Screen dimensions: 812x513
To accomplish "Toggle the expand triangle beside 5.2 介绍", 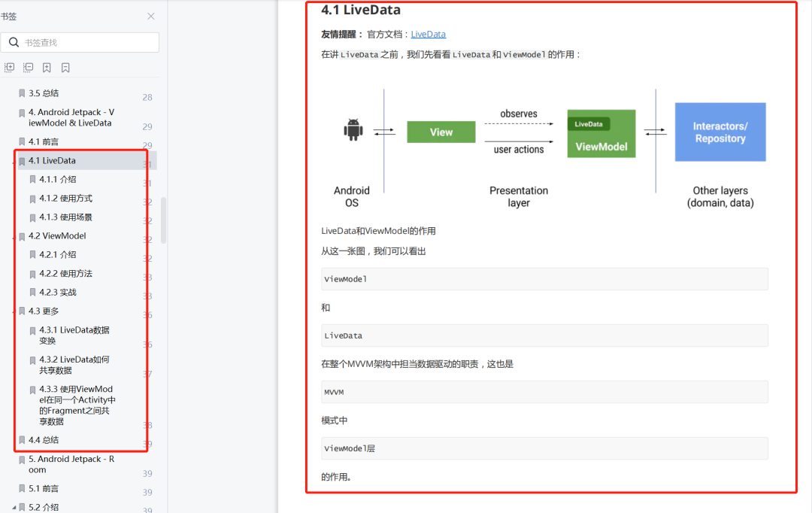I will point(14,507).
